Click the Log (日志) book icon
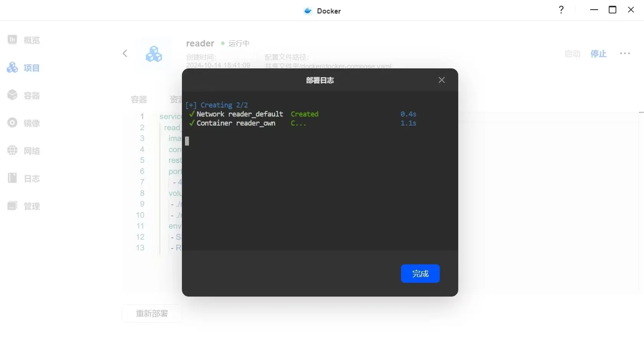This screenshot has width=644, height=340. pyautogui.click(x=12, y=178)
